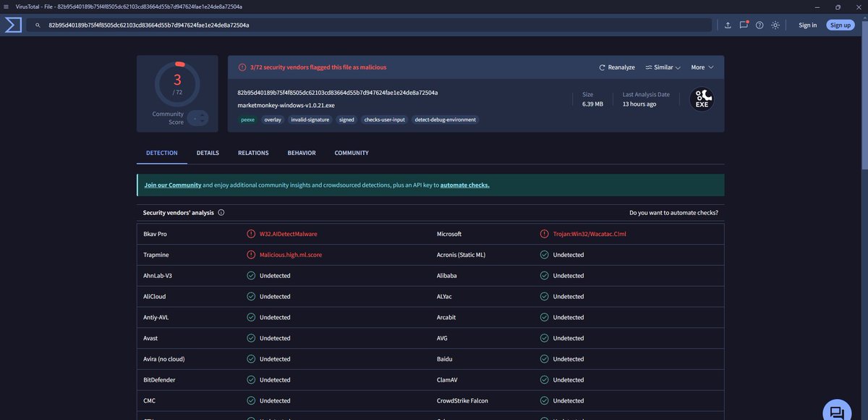Click the search magnifier icon

(x=38, y=25)
